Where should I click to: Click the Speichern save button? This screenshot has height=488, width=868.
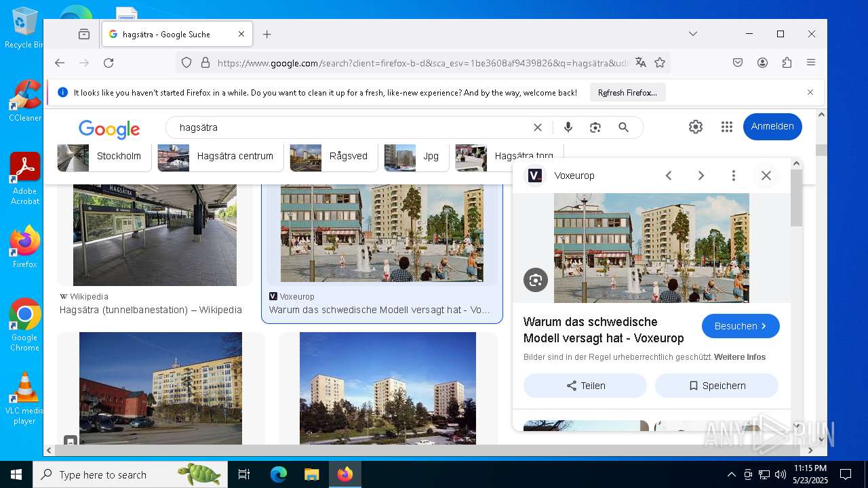[717, 386]
